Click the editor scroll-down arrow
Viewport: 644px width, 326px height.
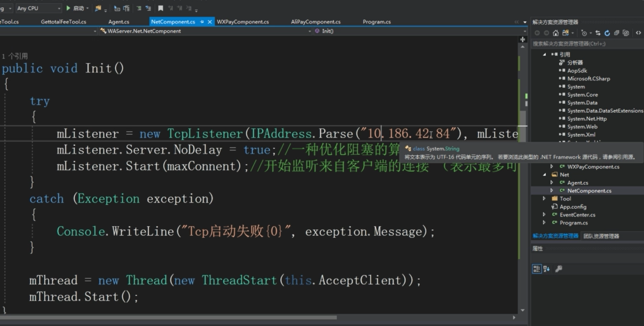coord(523,311)
